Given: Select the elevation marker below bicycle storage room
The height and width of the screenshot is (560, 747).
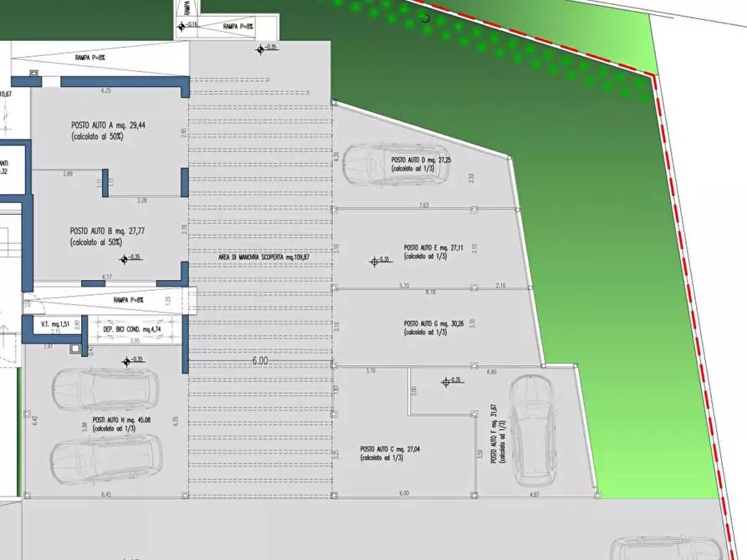Looking at the screenshot, I should coord(126,361).
